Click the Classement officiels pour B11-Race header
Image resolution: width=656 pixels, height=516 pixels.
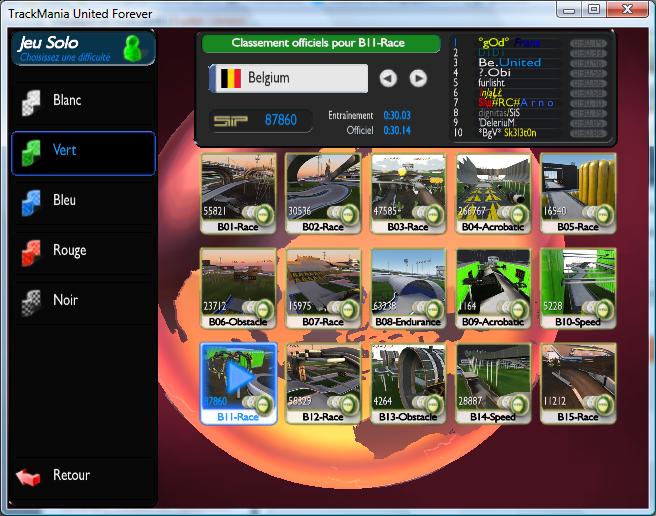tap(321, 44)
